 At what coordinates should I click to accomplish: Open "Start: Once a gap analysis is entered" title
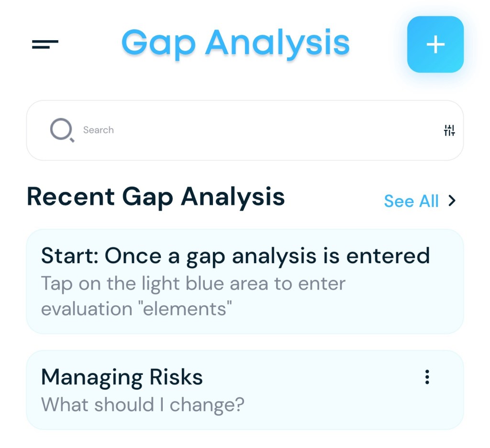[235, 256]
